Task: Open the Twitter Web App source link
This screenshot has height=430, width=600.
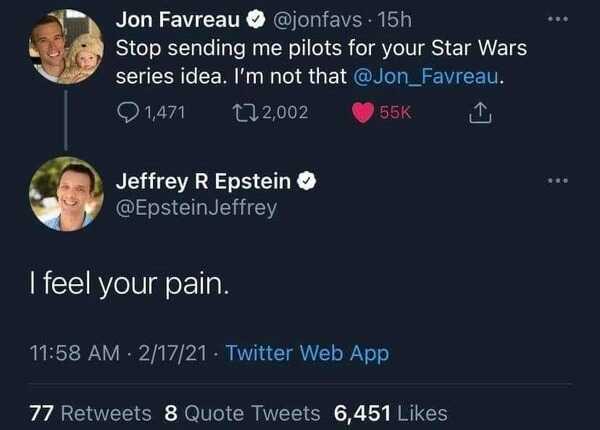Action: 307,353
